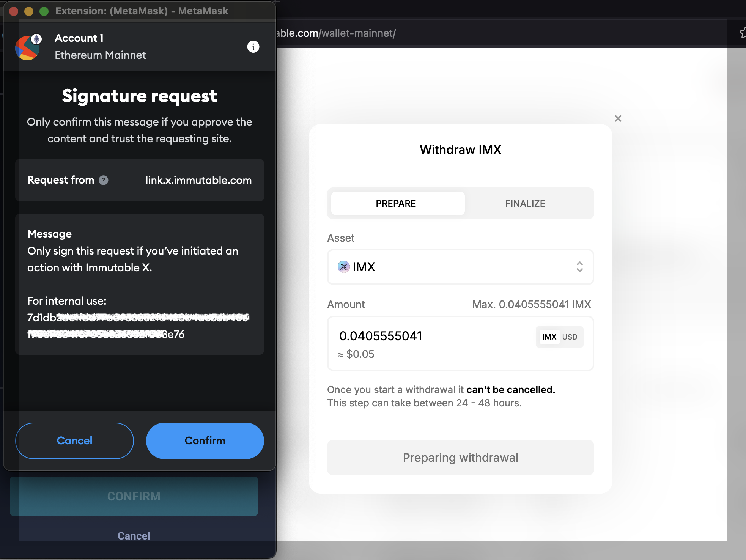Switch amount unit to IMX
The image size is (746, 560).
[x=549, y=337]
